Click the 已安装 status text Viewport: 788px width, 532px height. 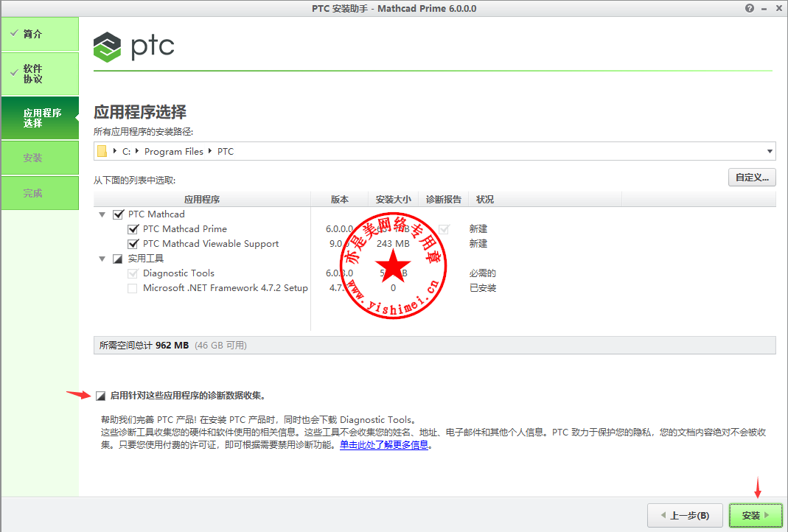(x=482, y=288)
